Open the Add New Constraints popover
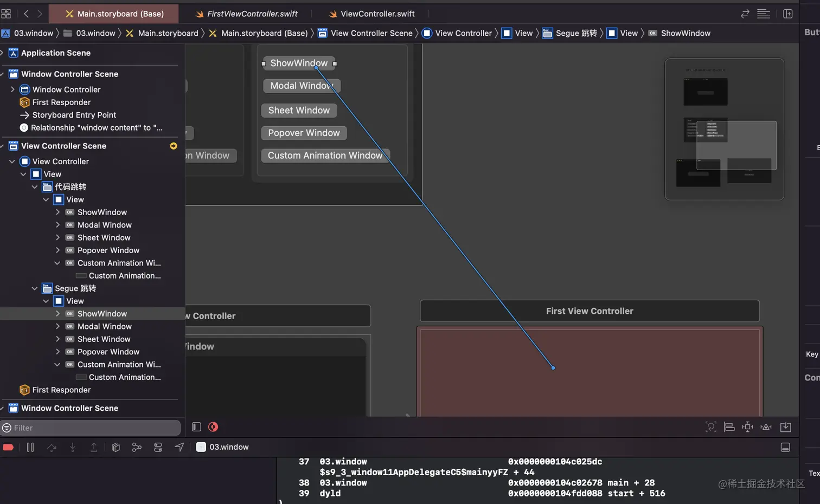Viewport: 820px width, 504px height. 748,427
